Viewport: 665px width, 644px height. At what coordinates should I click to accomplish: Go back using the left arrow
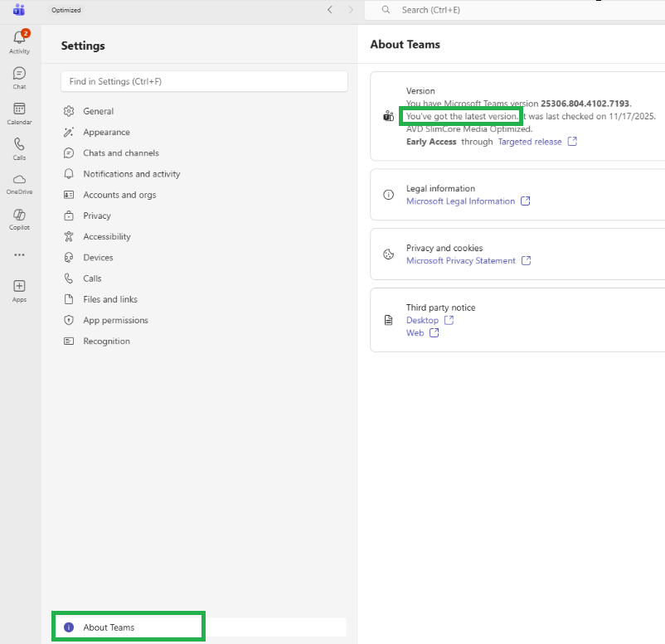point(330,10)
